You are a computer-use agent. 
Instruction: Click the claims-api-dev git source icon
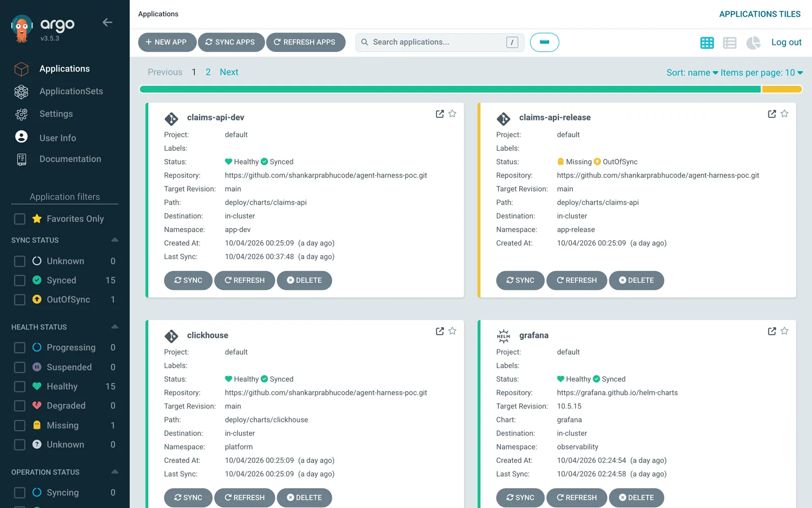(172, 119)
